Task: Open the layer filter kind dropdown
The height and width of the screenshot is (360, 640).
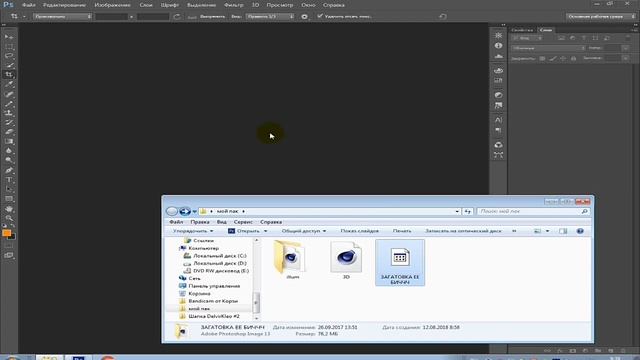Action: tap(527, 38)
